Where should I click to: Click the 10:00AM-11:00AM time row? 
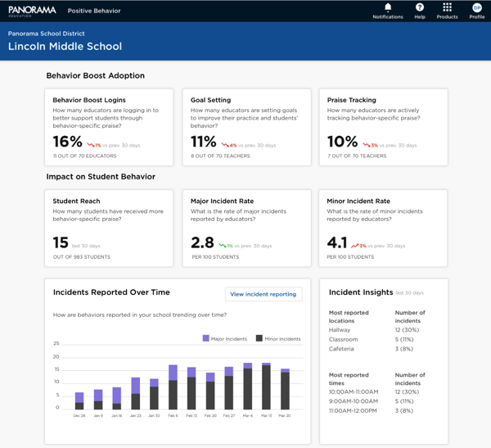(x=374, y=391)
